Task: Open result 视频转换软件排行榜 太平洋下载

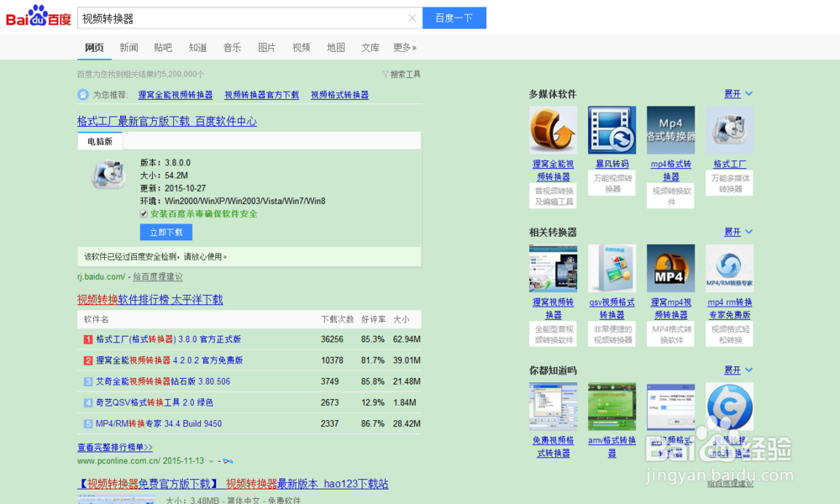Action: tap(150, 300)
